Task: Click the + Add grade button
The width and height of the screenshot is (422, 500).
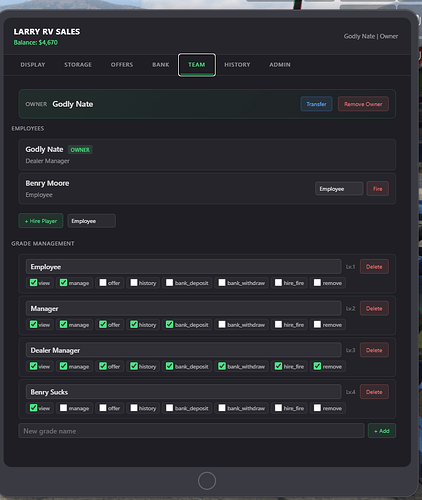Action: [x=382, y=431]
